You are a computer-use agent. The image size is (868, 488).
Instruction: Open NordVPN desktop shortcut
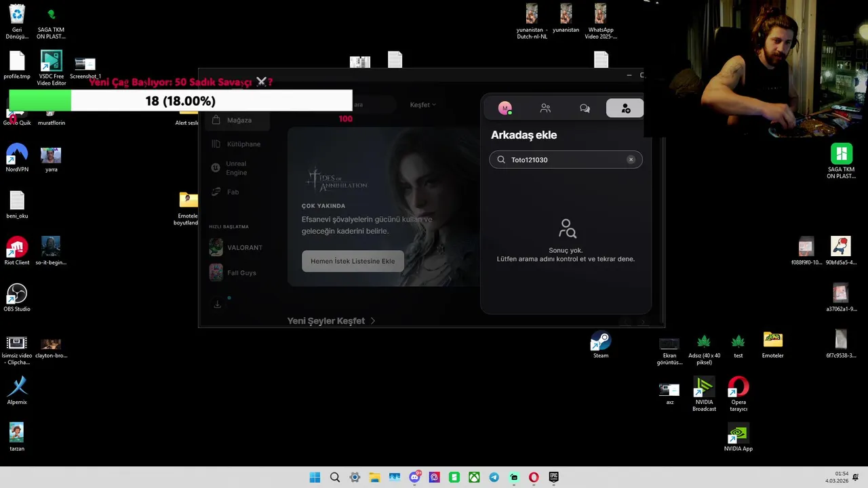tap(17, 158)
